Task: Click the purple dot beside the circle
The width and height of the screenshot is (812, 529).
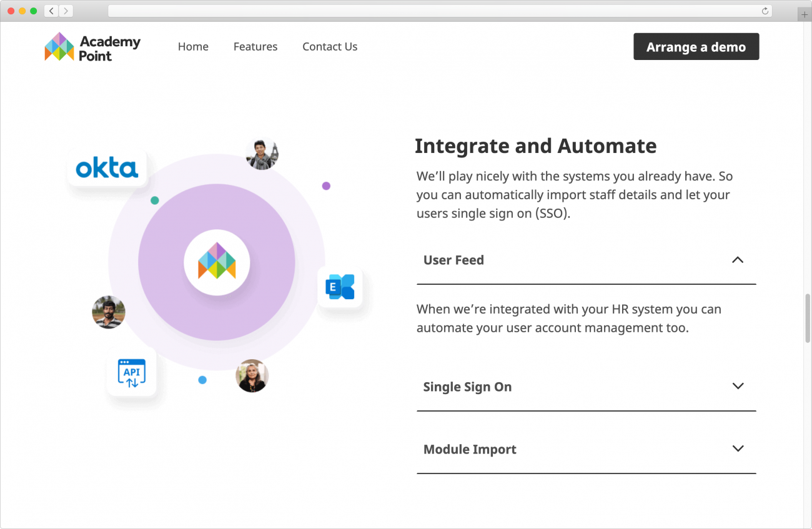Action: (x=325, y=185)
